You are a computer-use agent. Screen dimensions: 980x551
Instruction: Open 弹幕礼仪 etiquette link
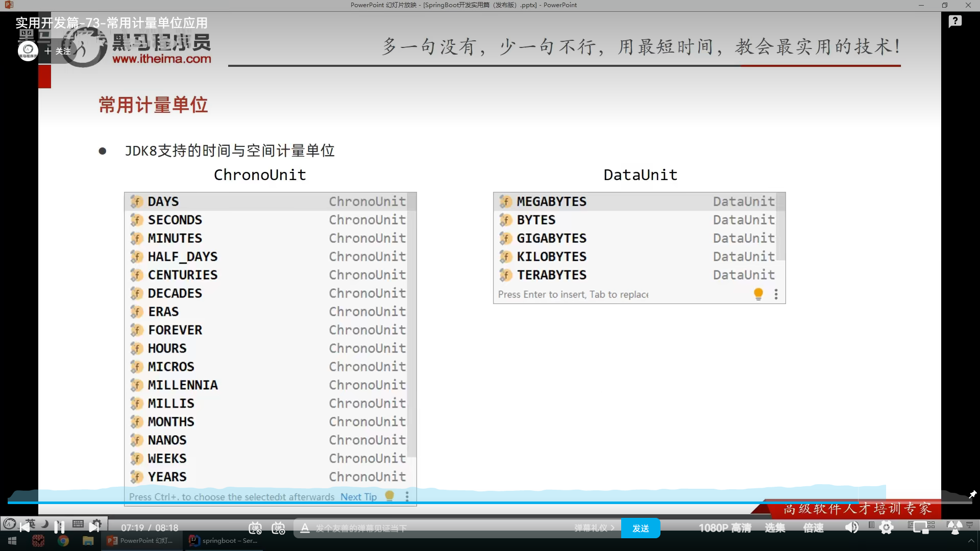(594, 528)
